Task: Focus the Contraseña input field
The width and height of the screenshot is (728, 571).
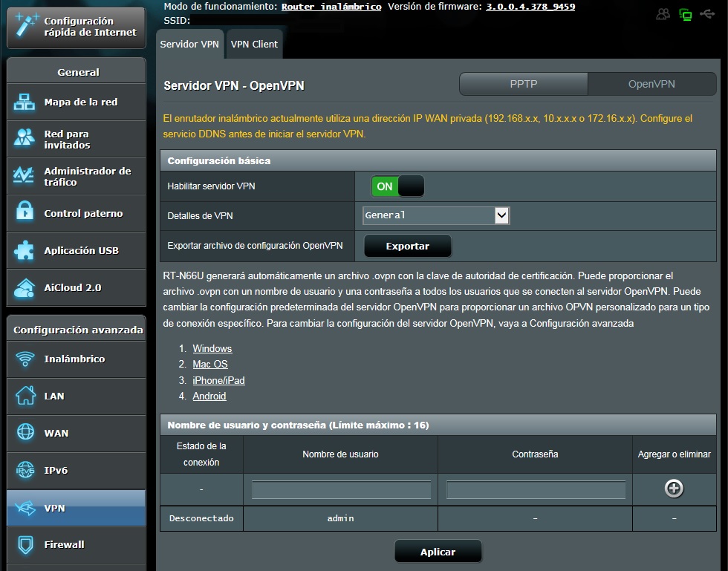Action: 536,490
